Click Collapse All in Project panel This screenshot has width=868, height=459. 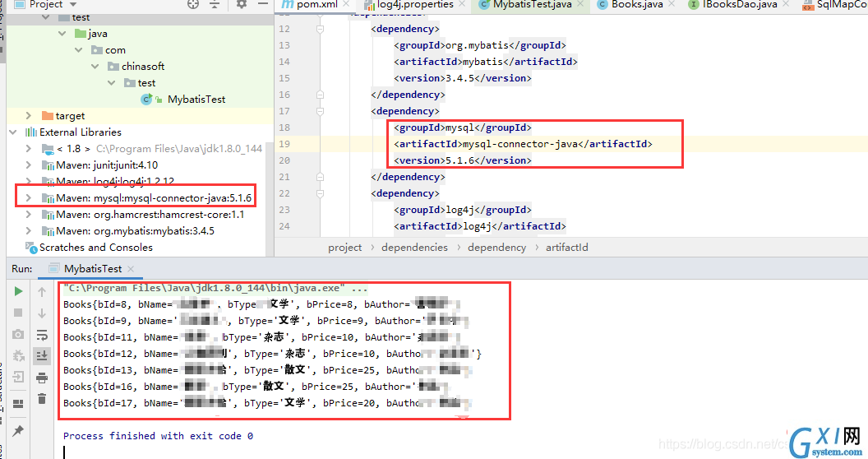pos(215,4)
